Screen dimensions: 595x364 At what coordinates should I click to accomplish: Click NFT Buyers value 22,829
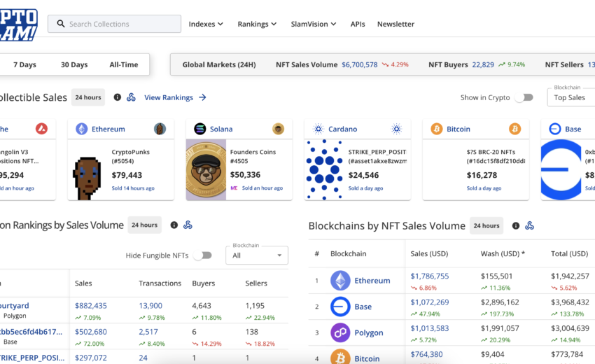483,64
